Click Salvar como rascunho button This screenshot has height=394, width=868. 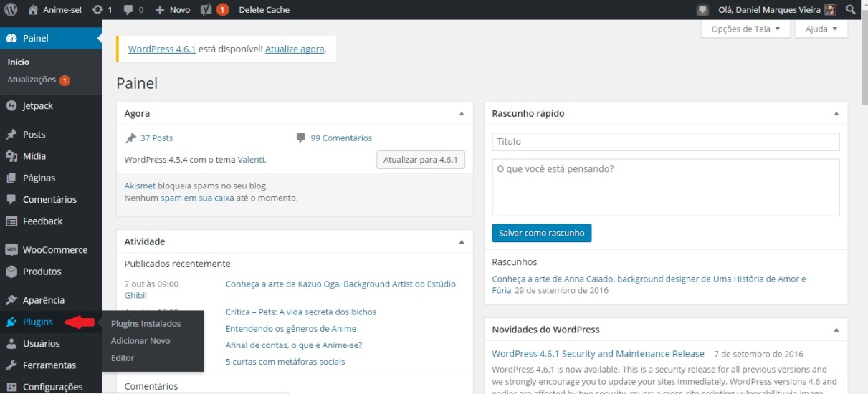click(542, 233)
